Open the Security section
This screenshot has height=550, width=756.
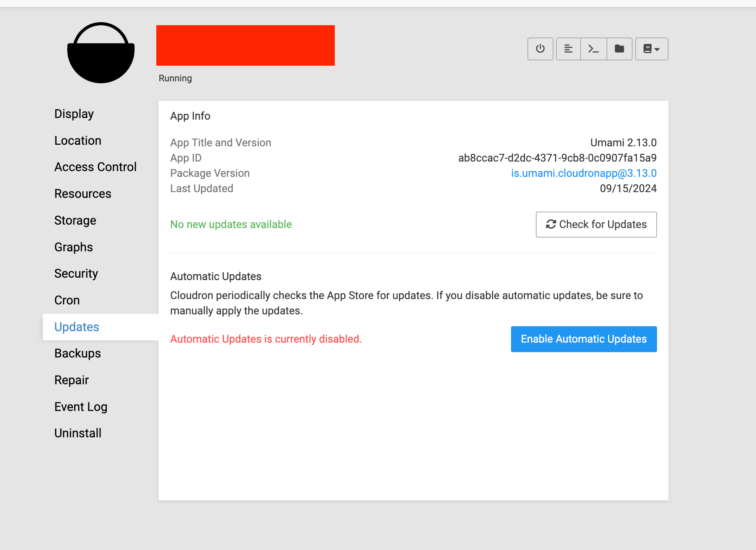click(76, 273)
